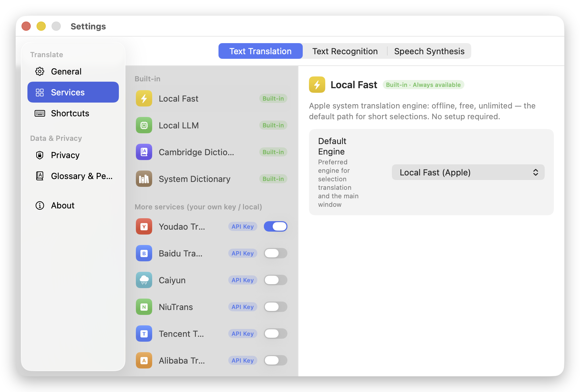Select the Caiyun service name
580x392 pixels.
point(172,280)
